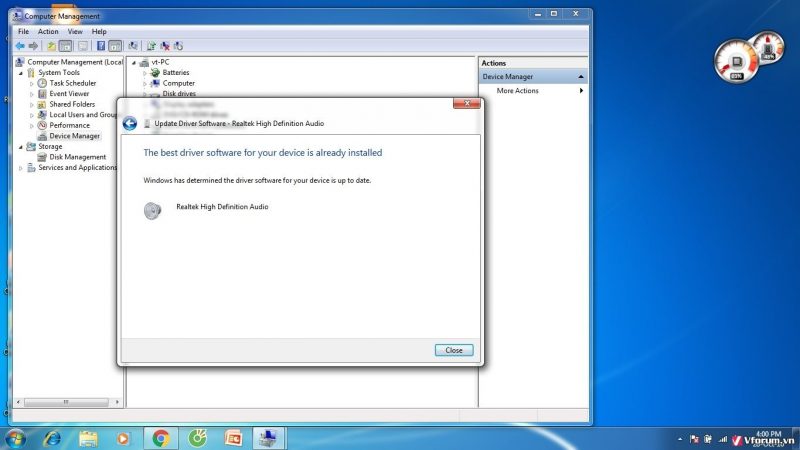The width and height of the screenshot is (800, 450).
Task: Click the Computer Management taskbar button
Action: coord(268,438)
